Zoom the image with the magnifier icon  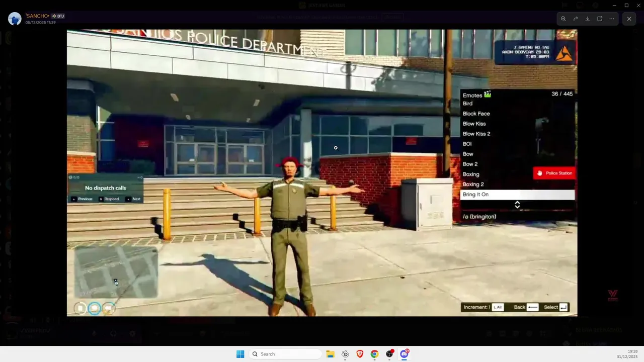pyautogui.click(x=563, y=19)
